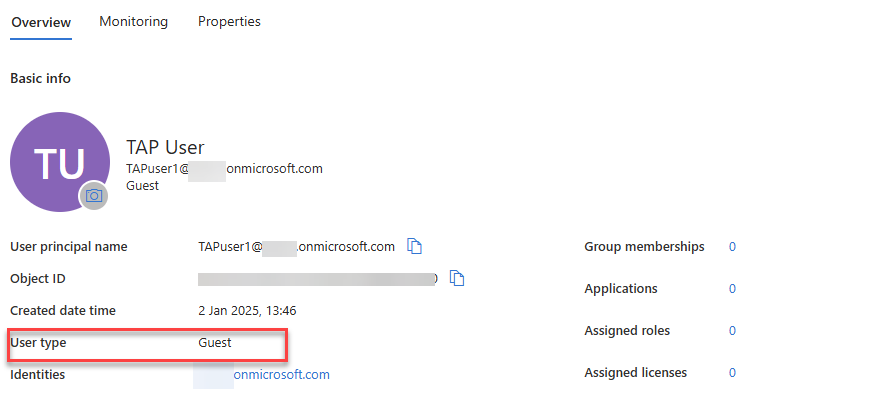Copy the Object ID using copy icon
This screenshot has width=870, height=397.
pyautogui.click(x=456, y=278)
